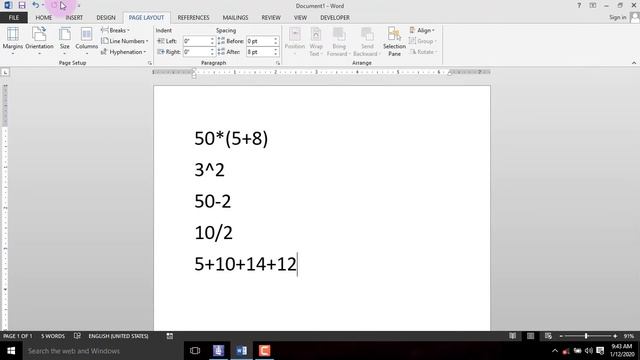The height and width of the screenshot is (360, 640).
Task: Open the Orientation options
Action: [39, 41]
